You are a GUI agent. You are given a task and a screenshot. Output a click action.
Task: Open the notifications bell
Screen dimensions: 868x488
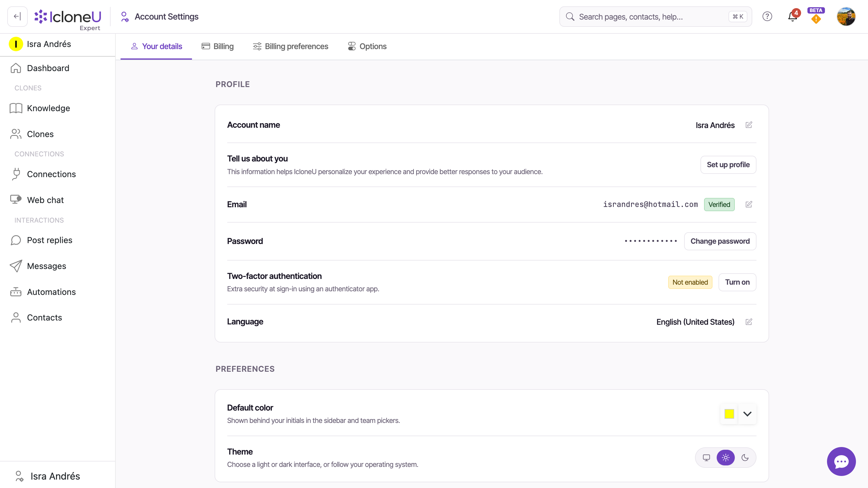click(x=793, y=17)
